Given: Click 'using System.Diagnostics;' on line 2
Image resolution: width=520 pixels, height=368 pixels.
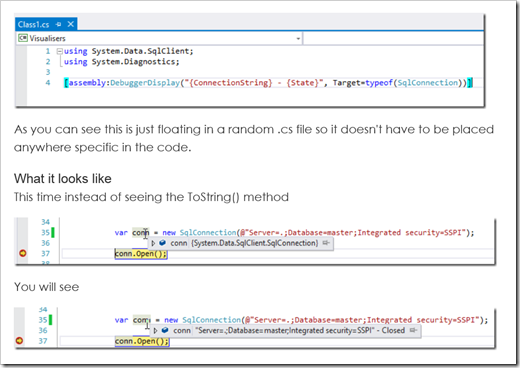Looking at the screenshot, I should pyautogui.click(x=121, y=62).
